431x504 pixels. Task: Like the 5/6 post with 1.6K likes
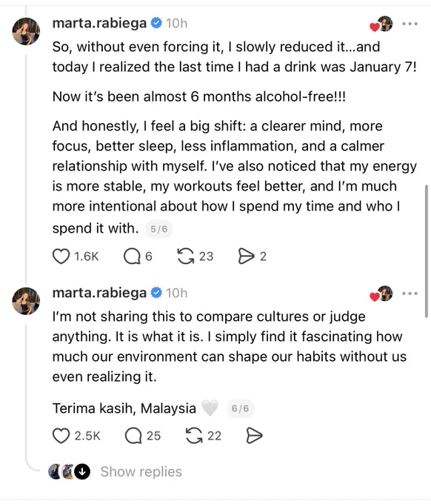pos(61,256)
